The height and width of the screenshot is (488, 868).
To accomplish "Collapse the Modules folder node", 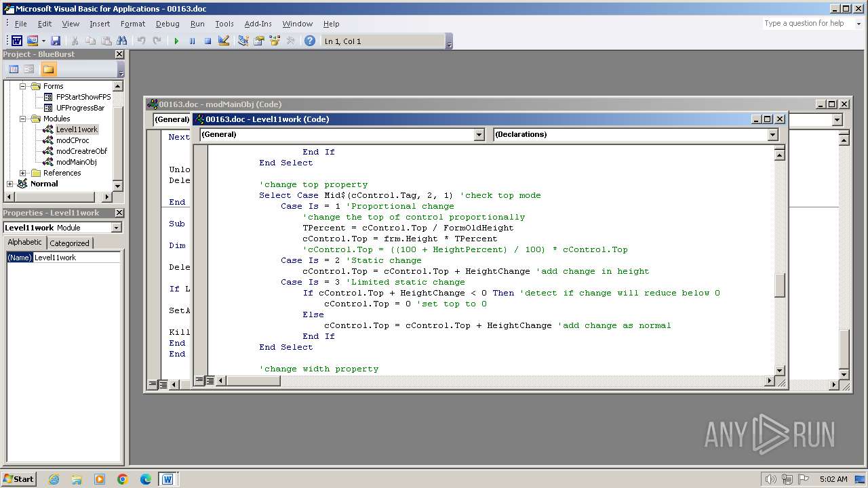I will click(x=22, y=119).
